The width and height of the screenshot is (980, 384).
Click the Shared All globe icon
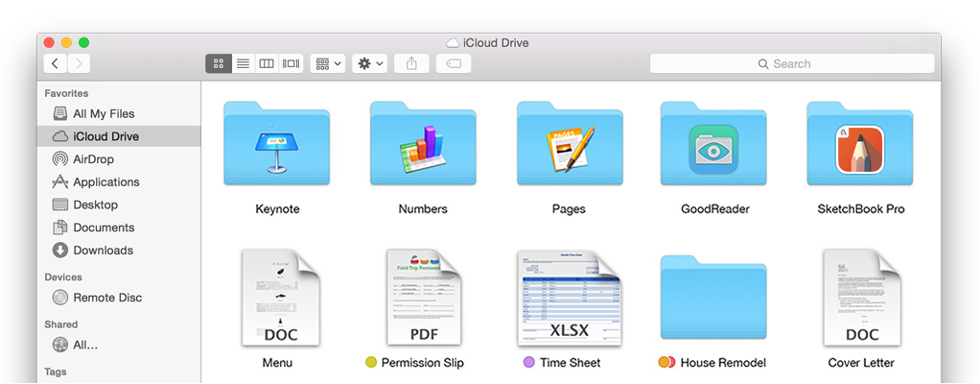[60, 345]
